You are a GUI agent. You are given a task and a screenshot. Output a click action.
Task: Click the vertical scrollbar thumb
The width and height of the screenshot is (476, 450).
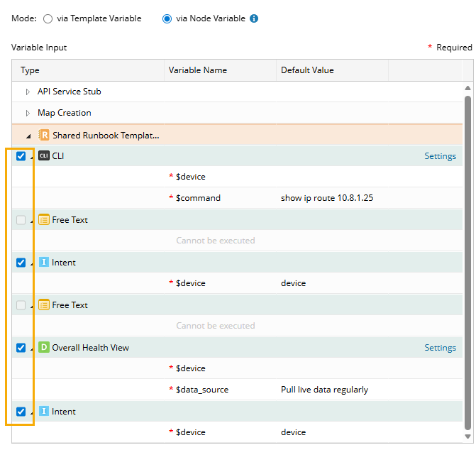point(467,263)
